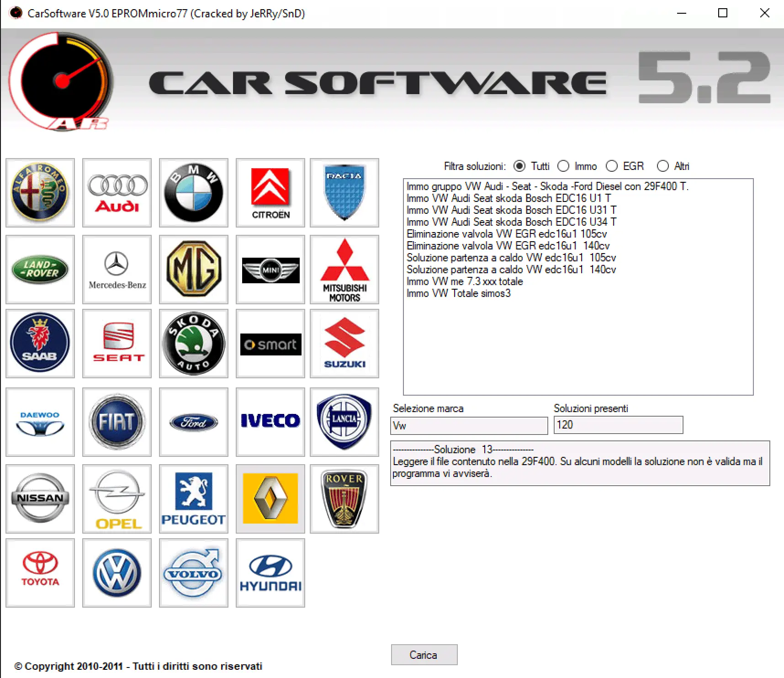Filter solutions by Immo
Screen dimensions: 784x678
(x=563, y=166)
